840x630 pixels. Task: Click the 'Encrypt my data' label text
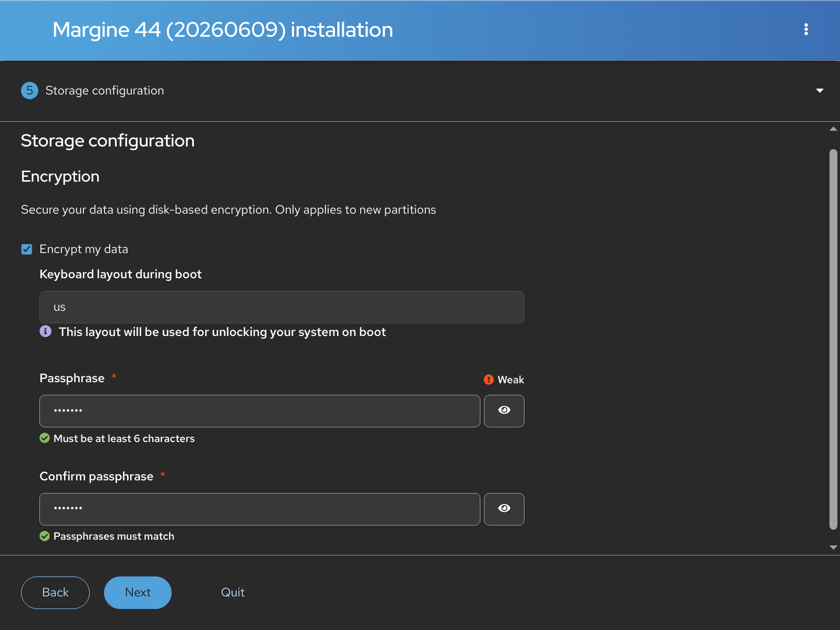(83, 249)
